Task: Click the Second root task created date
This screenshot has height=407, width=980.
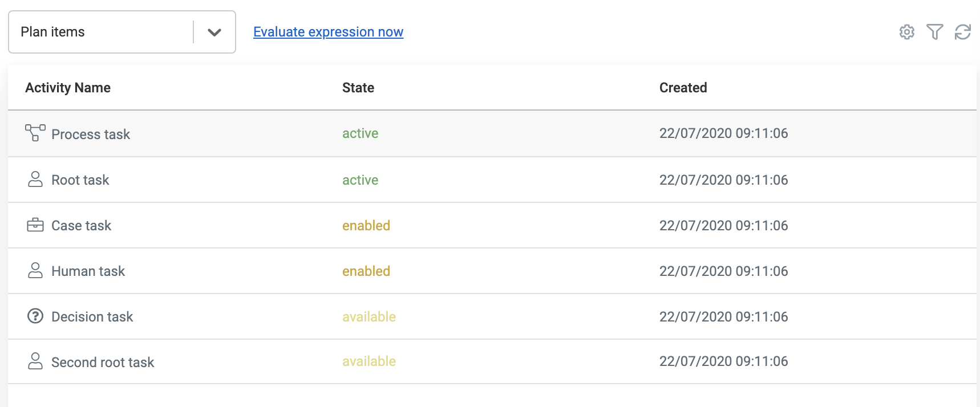Action: pyautogui.click(x=723, y=361)
